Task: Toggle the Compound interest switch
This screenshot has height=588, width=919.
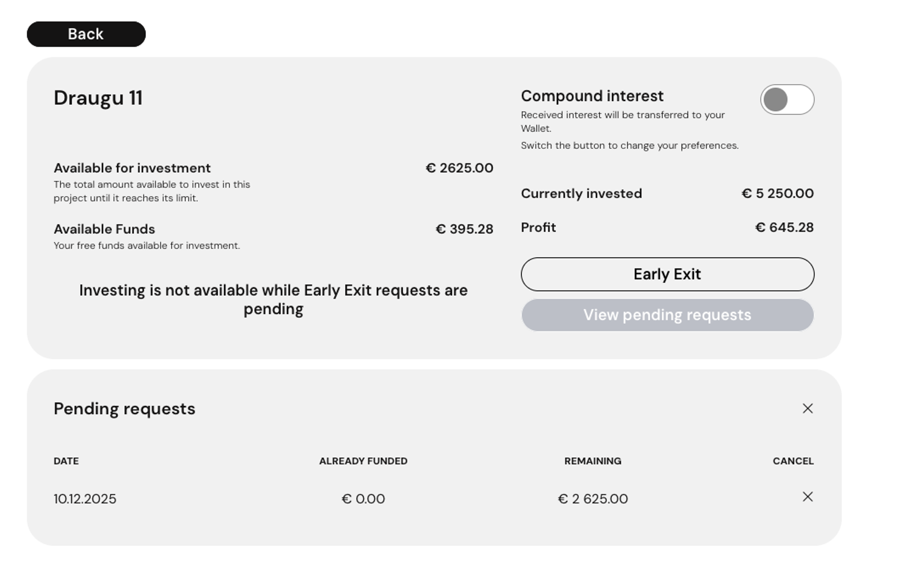Action: (787, 100)
